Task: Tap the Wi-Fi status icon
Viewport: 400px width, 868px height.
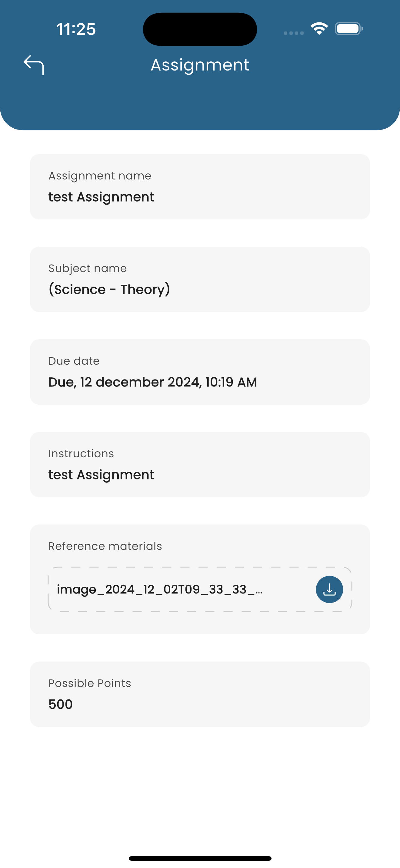Action: coord(319,29)
